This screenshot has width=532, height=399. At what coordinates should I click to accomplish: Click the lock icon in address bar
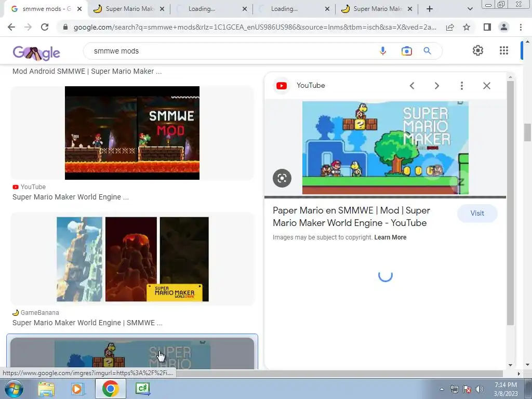click(66, 27)
